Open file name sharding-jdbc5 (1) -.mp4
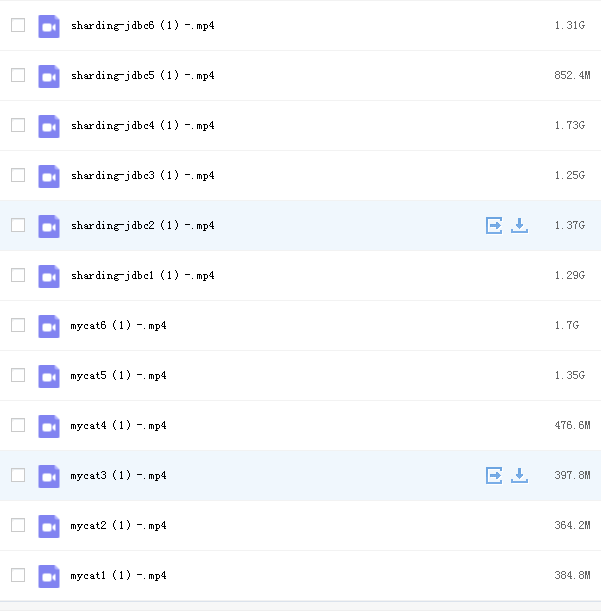Screen dimensions: 601x612 pos(142,76)
